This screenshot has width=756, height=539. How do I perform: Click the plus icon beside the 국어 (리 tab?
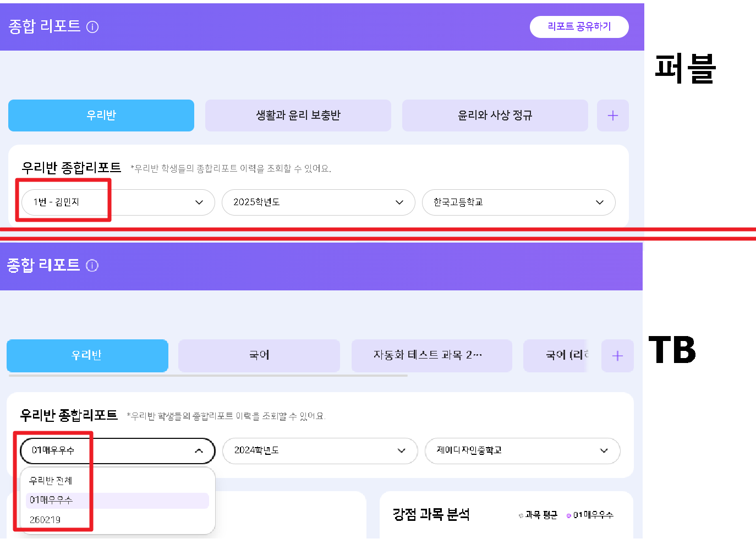pos(617,356)
